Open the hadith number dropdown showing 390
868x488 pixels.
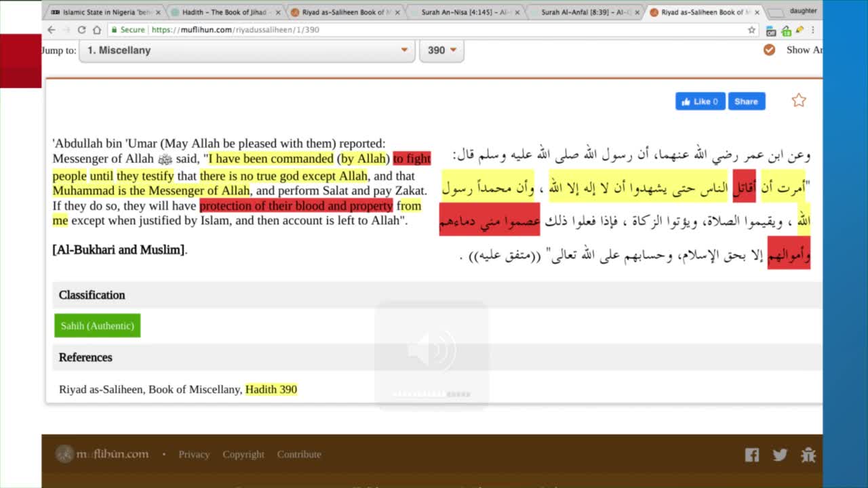point(442,50)
